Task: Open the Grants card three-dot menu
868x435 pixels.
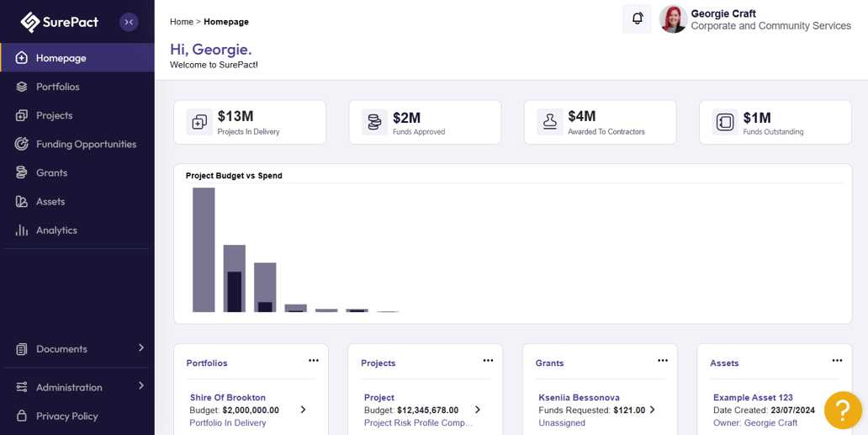Action: (663, 360)
